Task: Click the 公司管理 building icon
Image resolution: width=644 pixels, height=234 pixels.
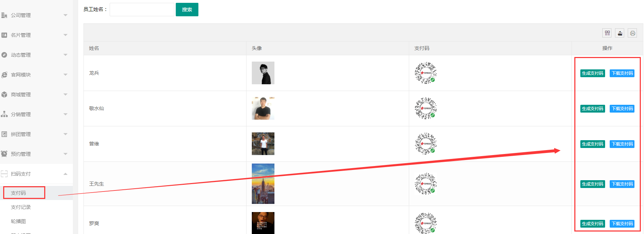Action: point(4,15)
